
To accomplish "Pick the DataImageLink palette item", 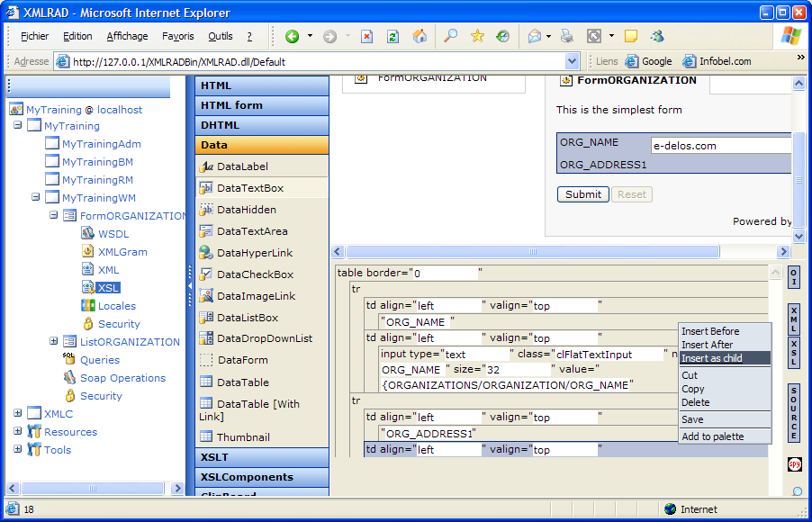I will (256, 296).
